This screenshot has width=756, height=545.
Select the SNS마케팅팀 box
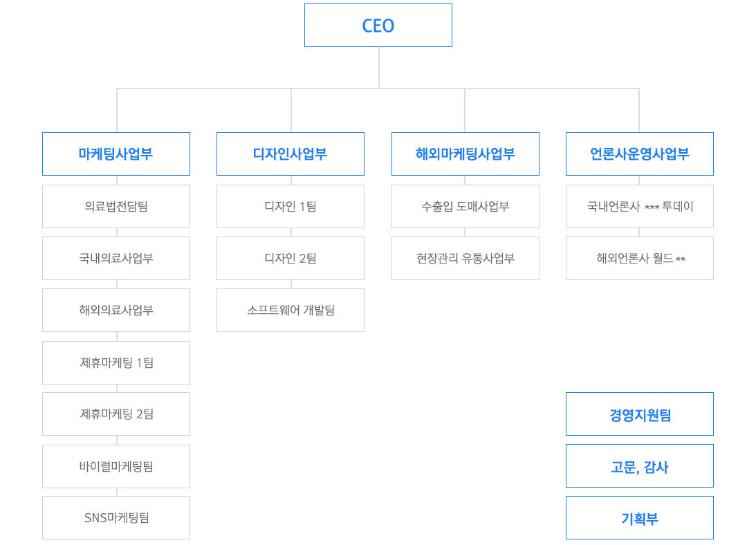tap(116, 517)
